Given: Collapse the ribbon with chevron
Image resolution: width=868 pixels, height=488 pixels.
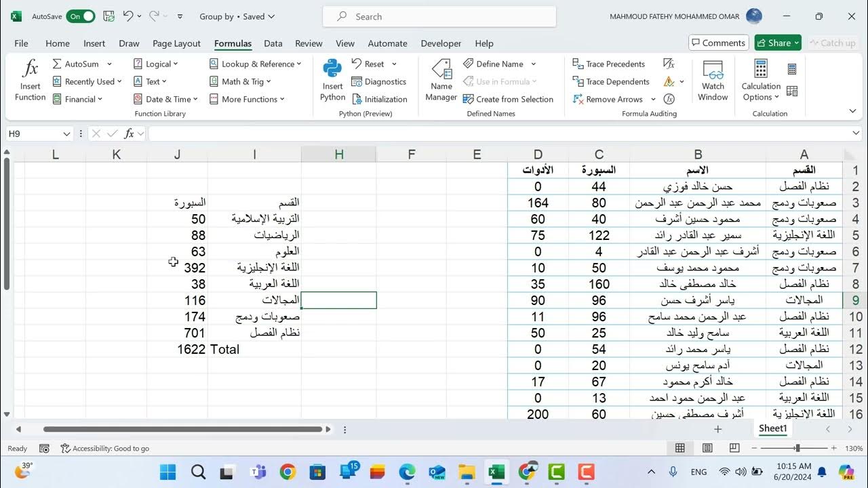Looking at the screenshot, I should tap(853, 111).
